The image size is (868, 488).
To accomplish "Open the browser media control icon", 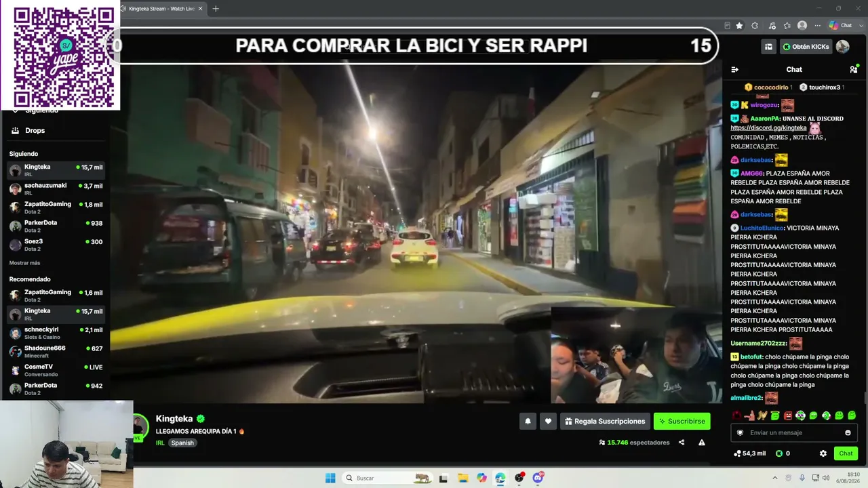I will pyautogui.click(x=771, y=26).
